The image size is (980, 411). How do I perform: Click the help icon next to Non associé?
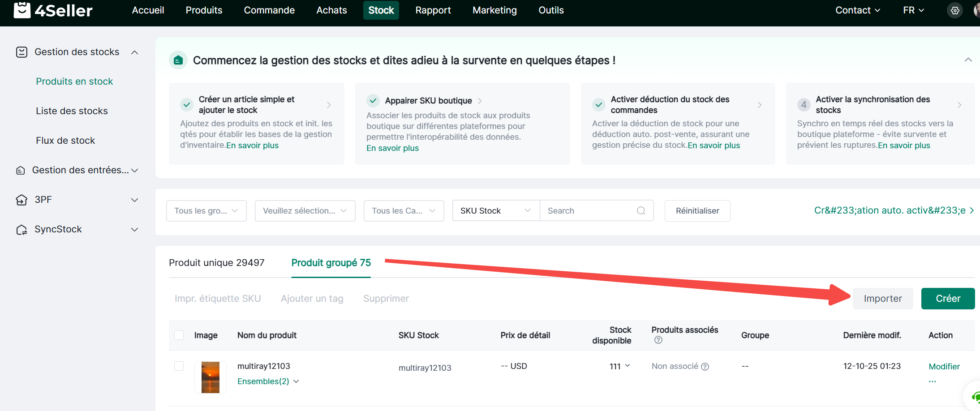click(705, 367)
